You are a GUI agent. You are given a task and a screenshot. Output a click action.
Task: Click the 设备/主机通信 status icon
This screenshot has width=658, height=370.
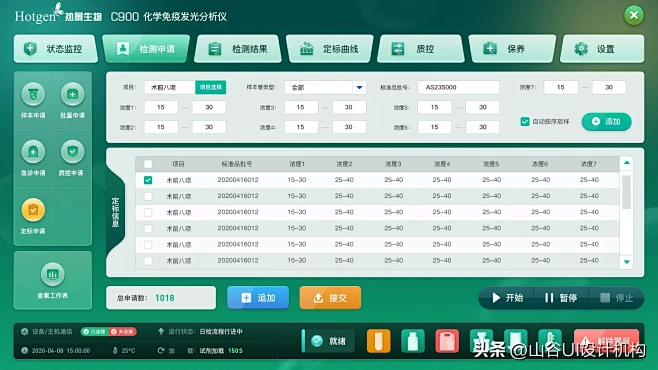click(x=24, y=331)
